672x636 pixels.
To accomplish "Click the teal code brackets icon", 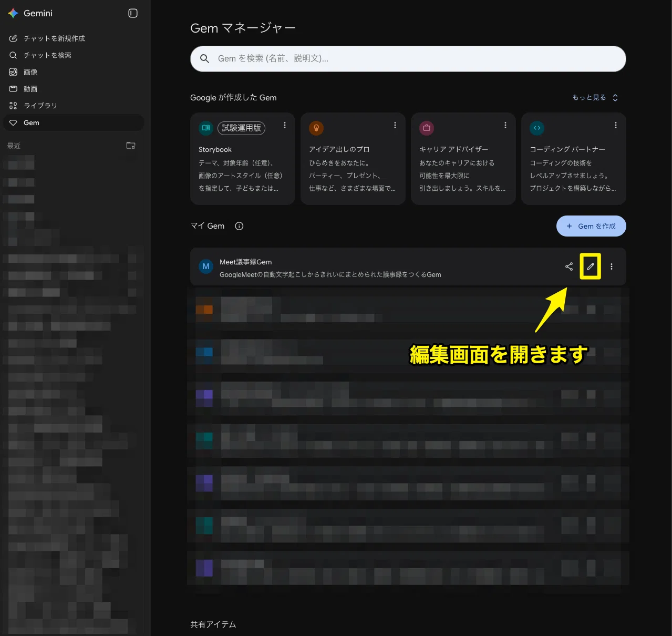I will 537,128.
